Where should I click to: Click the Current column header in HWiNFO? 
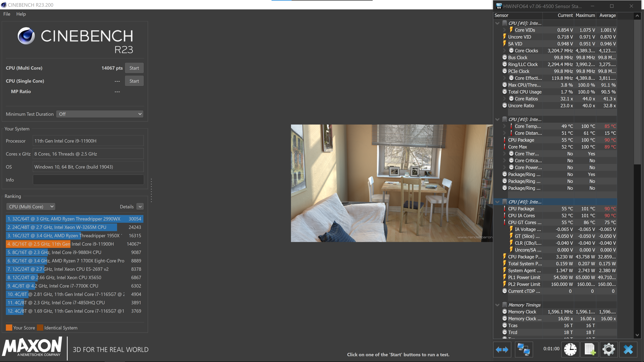[558, 15]
